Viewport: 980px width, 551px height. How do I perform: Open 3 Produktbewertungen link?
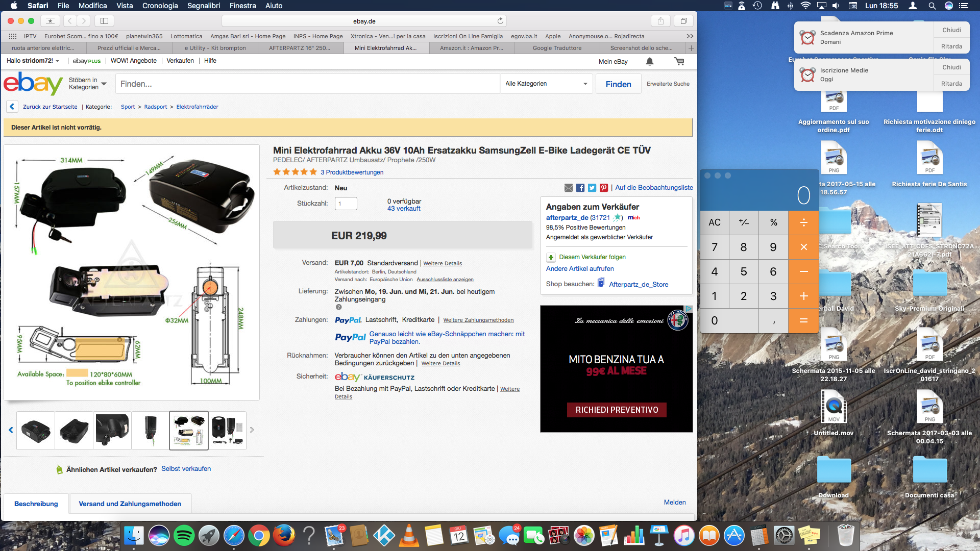(352, 172)
